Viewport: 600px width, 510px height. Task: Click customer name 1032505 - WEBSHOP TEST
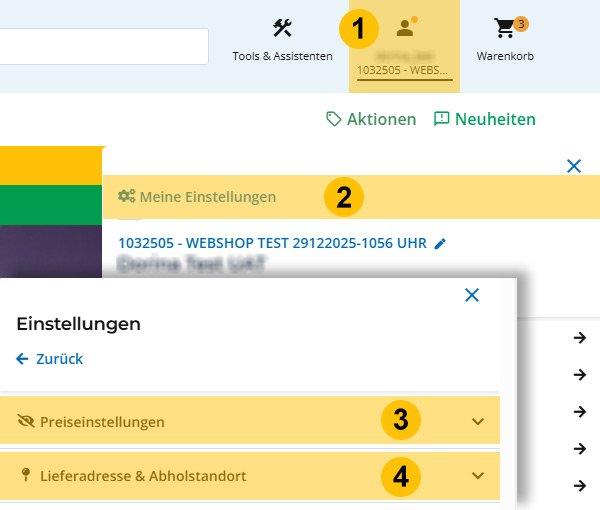pyautogui.click(x=272, y=243)
